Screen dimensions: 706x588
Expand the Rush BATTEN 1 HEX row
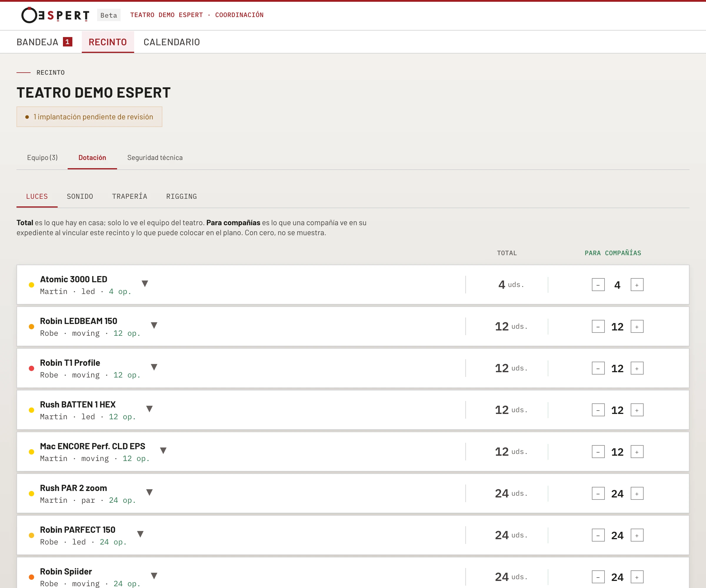150,409
